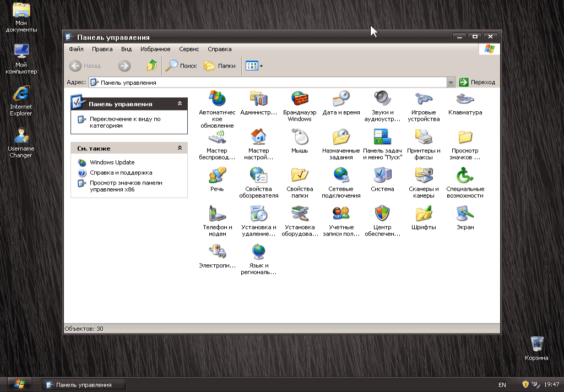
Task: Select Мастер настройки сети house icon
Action: coord(259,137)
